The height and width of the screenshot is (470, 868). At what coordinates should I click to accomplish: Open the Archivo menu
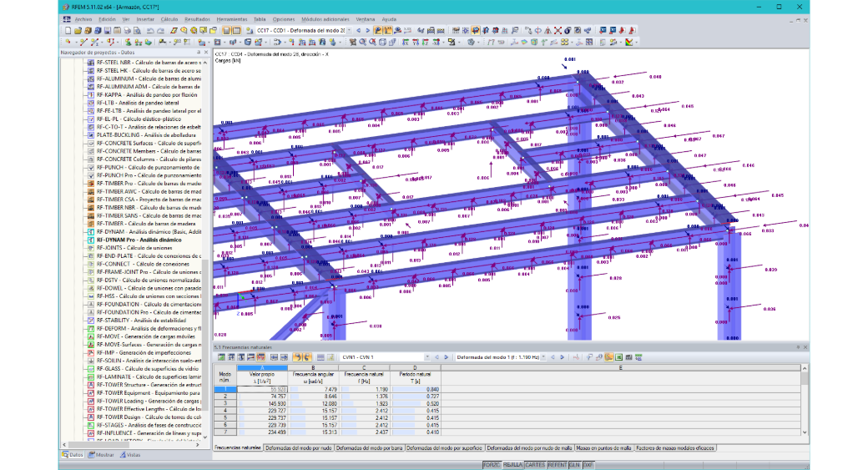(83, 19)
